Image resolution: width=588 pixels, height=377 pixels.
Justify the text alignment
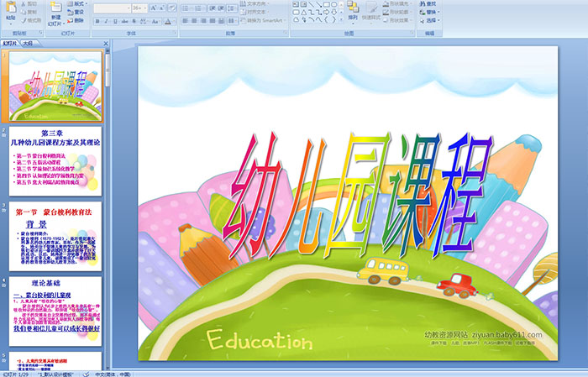(x=213, y=21)
